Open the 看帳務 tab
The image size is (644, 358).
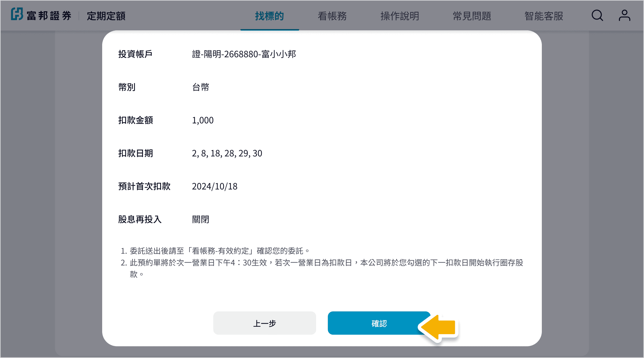332,16
